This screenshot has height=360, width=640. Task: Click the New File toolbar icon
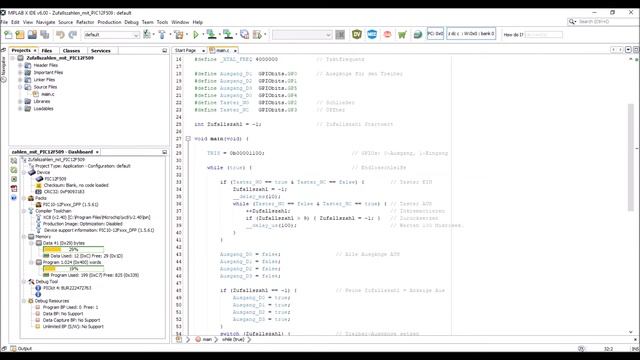(8, 35)
